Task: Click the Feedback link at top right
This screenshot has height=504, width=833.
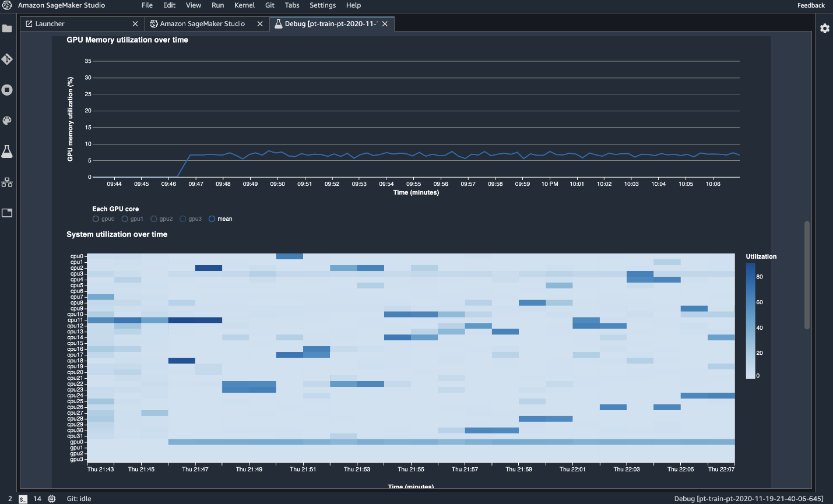Action: click(x=811, y=5)
